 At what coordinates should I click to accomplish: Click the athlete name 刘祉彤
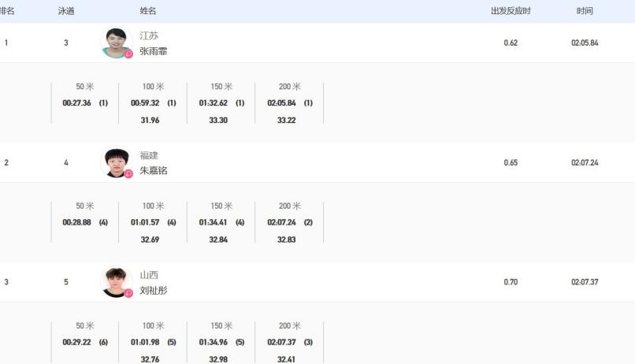click(x=154, y=290)
